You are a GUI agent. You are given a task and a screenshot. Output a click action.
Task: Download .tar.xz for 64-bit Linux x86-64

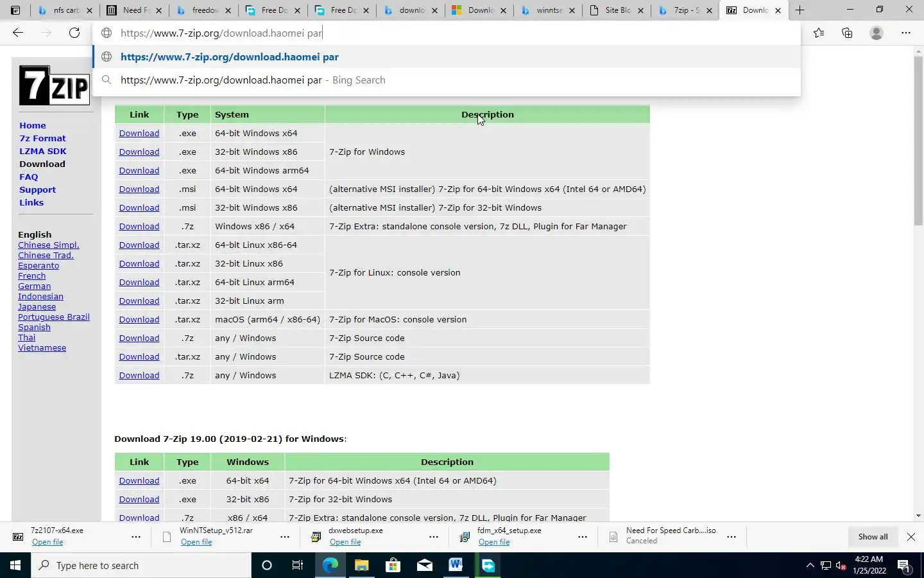(139, 245)
